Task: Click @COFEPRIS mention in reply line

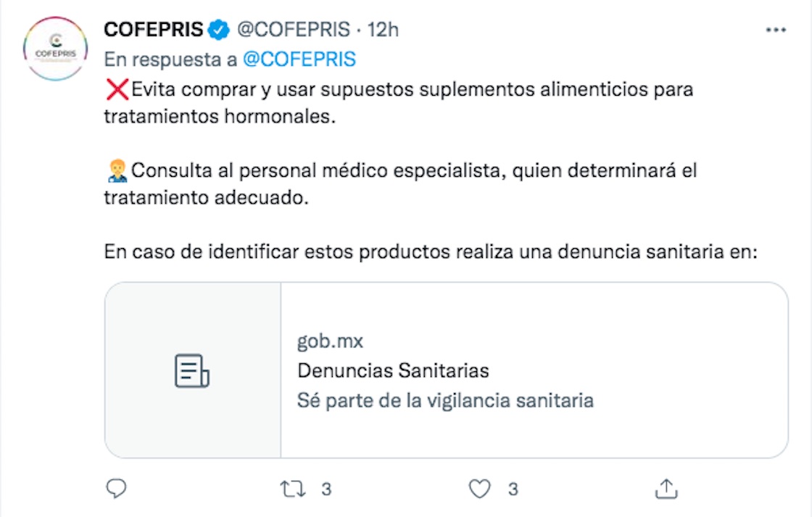Action: [299, 59]
